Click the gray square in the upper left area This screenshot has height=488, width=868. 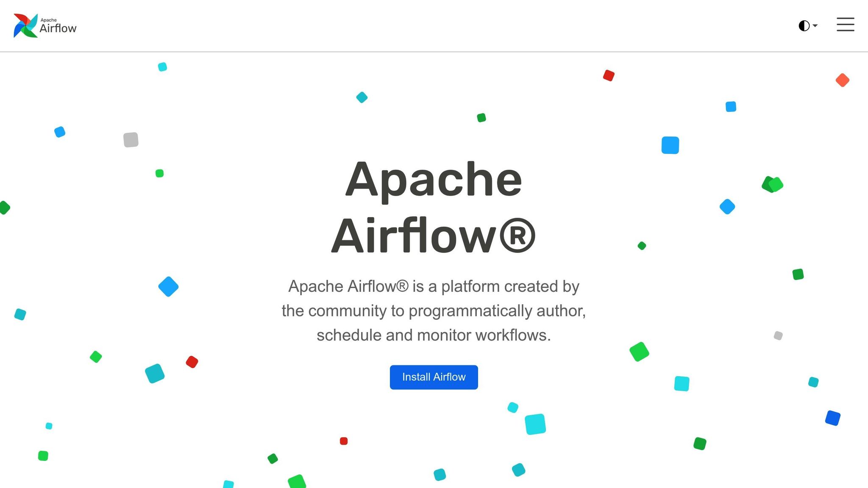click(x=131, y=140)
